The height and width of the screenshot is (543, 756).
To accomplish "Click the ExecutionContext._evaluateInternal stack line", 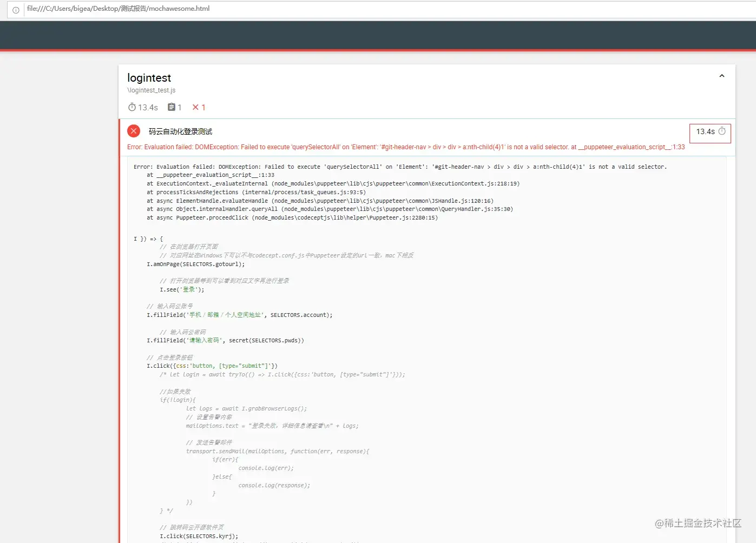I will coord(333,184).
